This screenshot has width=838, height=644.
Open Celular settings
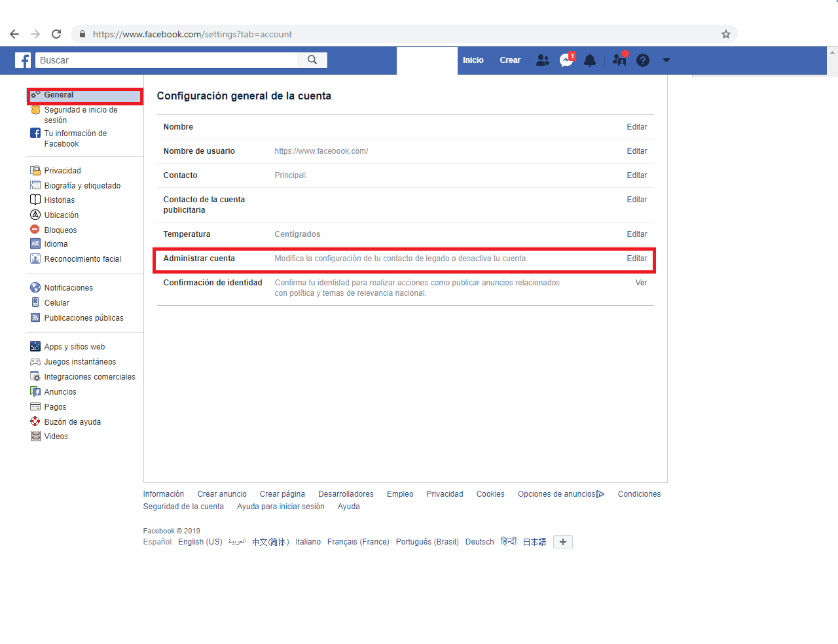pos(56,303)
